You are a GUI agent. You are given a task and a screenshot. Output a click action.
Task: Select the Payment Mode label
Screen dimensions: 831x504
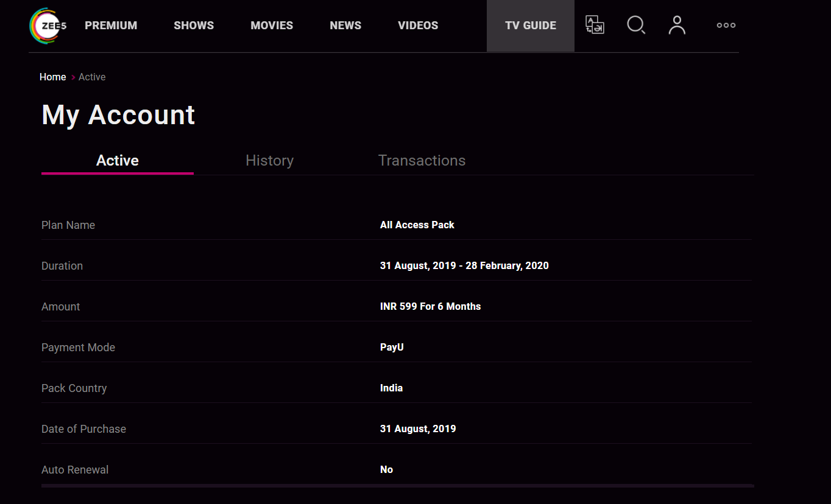pyautogui.click(x=78, y=348)
